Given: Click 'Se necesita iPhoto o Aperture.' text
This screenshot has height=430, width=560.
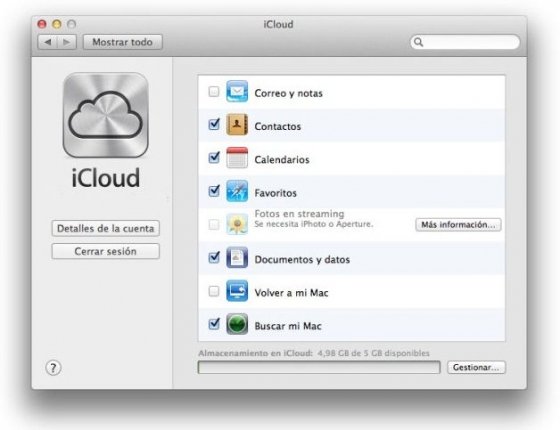Looking at the screenshot, I should point(314,224).
